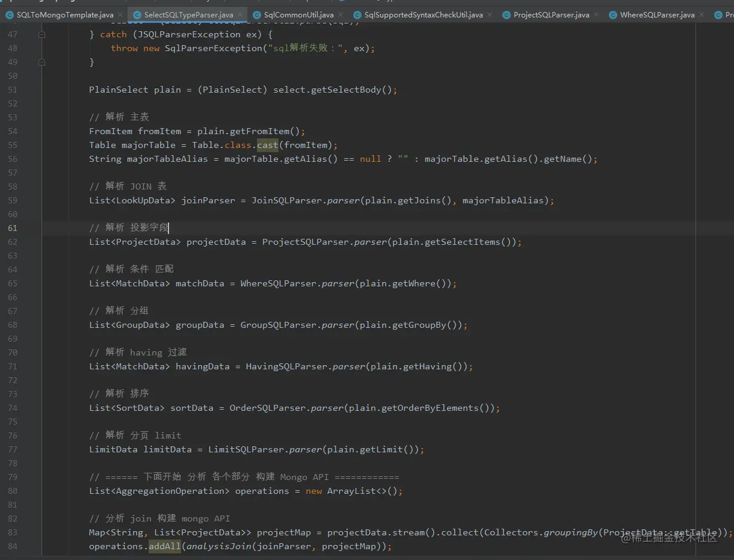
Task: Click the comment '// 解析 JOIN 表'
Action: pyautogui.click(x=128, y=186)
